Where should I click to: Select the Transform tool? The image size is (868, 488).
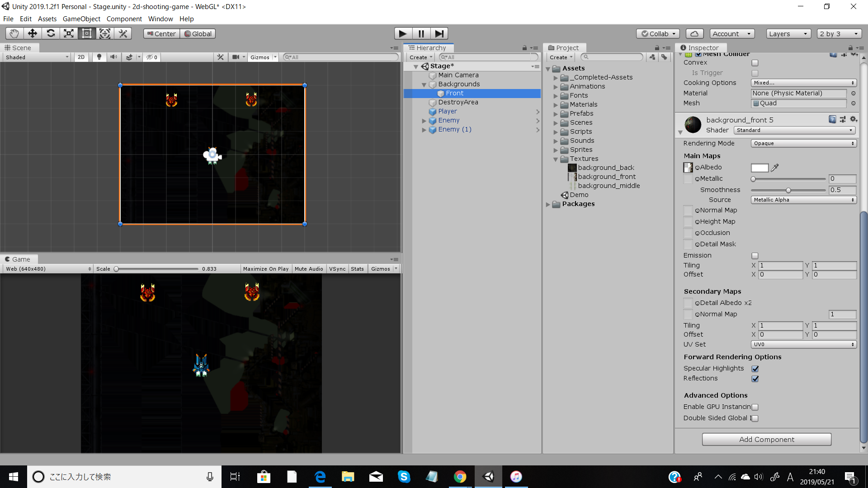[105, 33]
